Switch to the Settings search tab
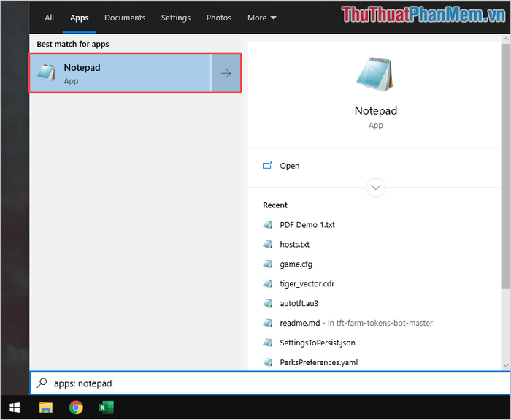This screenshot has height=420, width=511. (176, 18)
